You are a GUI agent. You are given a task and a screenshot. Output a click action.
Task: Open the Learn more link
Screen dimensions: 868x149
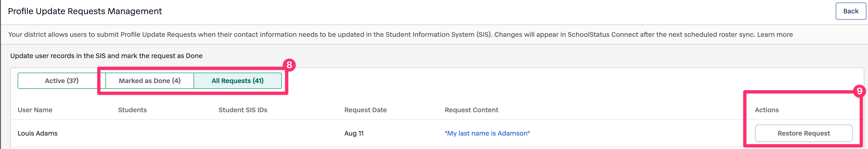pos(775,34)
